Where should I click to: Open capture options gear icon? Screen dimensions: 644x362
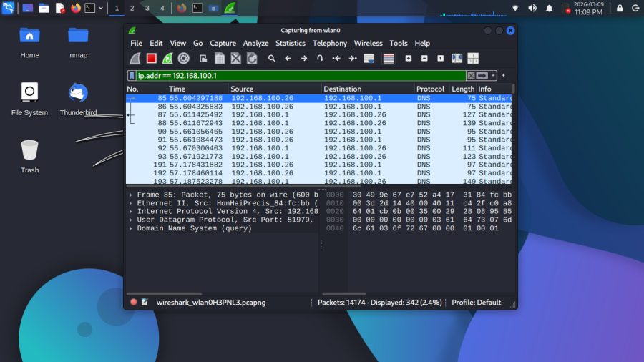(184, 59)
